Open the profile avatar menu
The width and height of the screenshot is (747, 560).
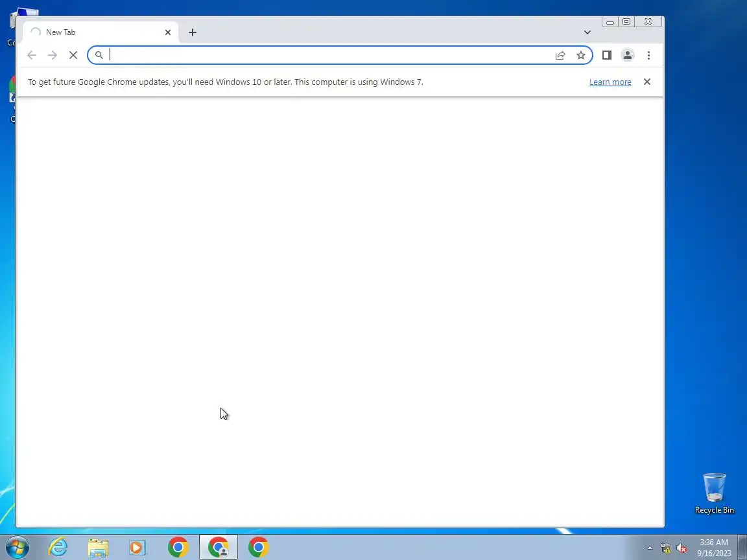[628, 55]
